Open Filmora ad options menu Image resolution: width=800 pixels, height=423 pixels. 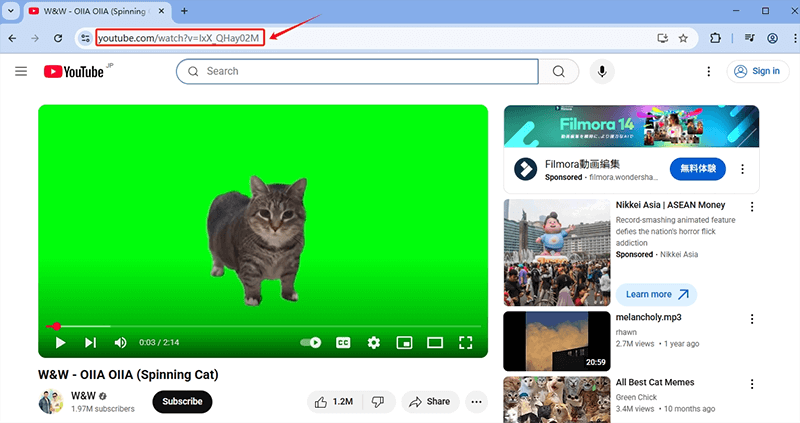click(742, 169)
